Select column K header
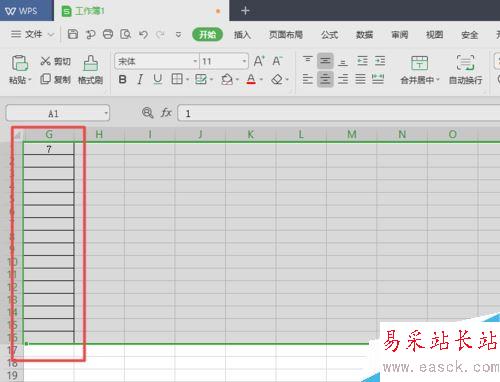 pyautogui.click(x=250, y=134)
